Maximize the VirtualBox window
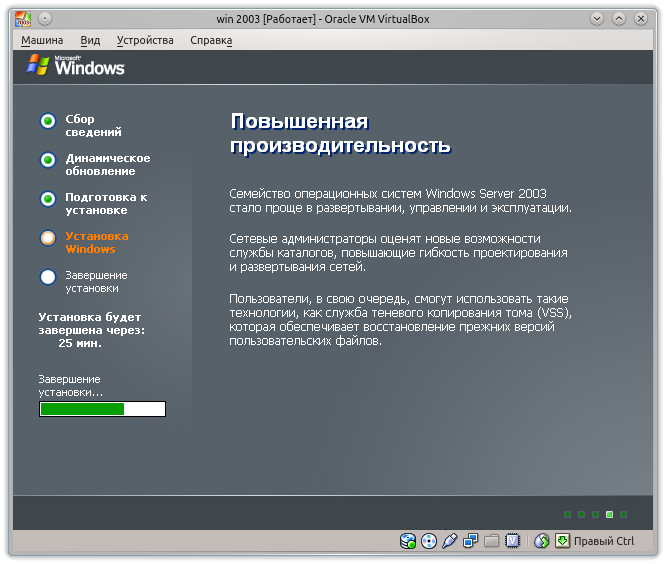 point(619,19)
